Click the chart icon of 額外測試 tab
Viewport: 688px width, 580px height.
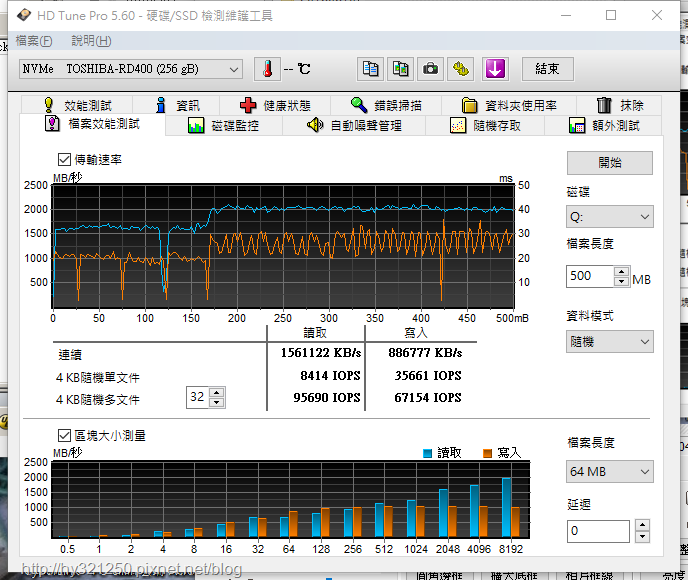click(577, 126)
